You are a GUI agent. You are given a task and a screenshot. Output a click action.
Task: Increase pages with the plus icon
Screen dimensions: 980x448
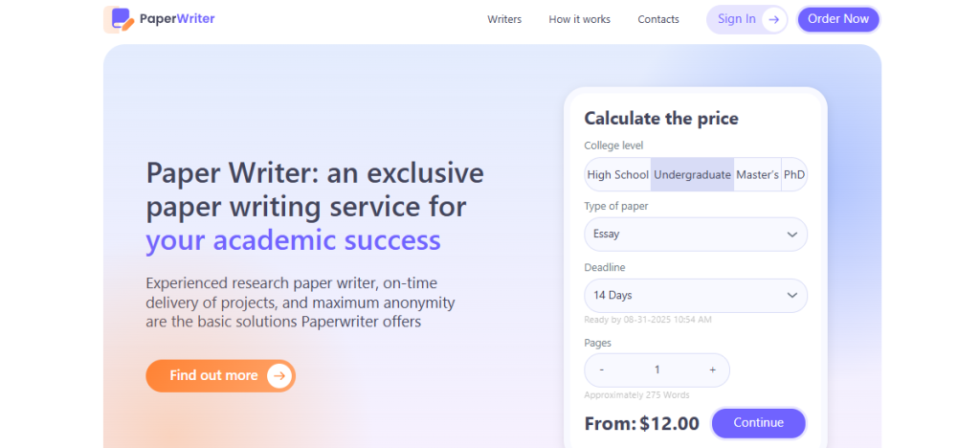(x=712, y=370)
